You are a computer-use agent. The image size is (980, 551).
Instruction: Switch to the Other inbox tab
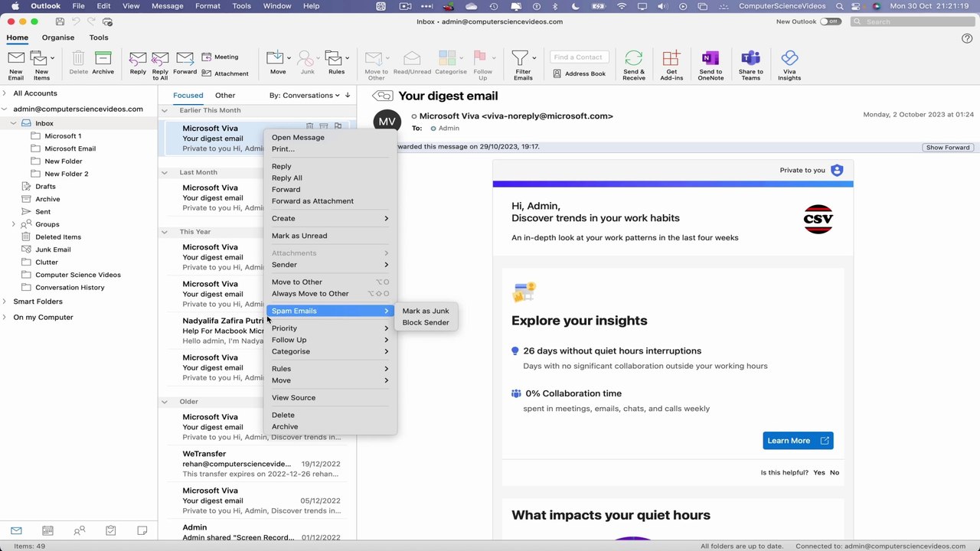click(x=225, y=96)
